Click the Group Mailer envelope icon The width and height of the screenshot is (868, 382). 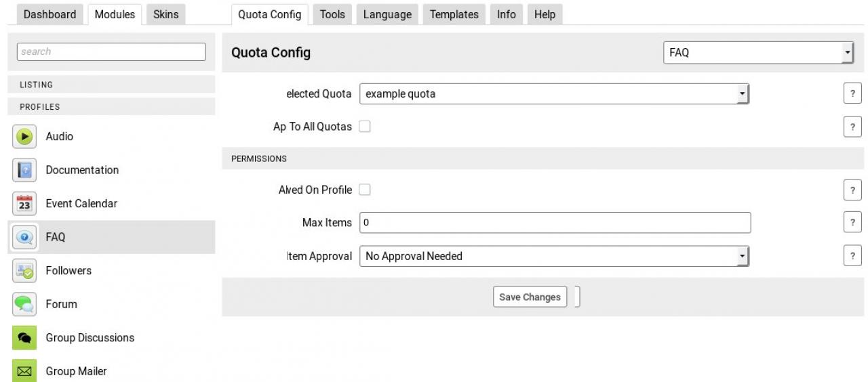(24, 370)
